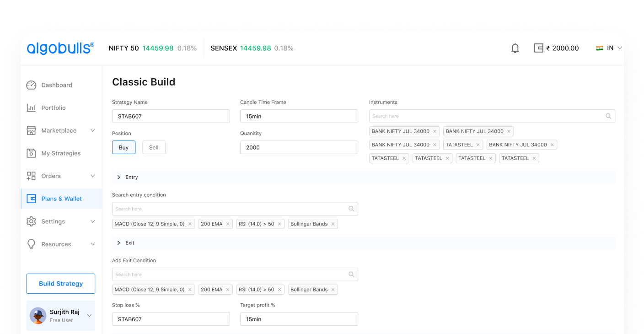Click the Settings gear icon
644x334 pixels.
click(31, 221)
